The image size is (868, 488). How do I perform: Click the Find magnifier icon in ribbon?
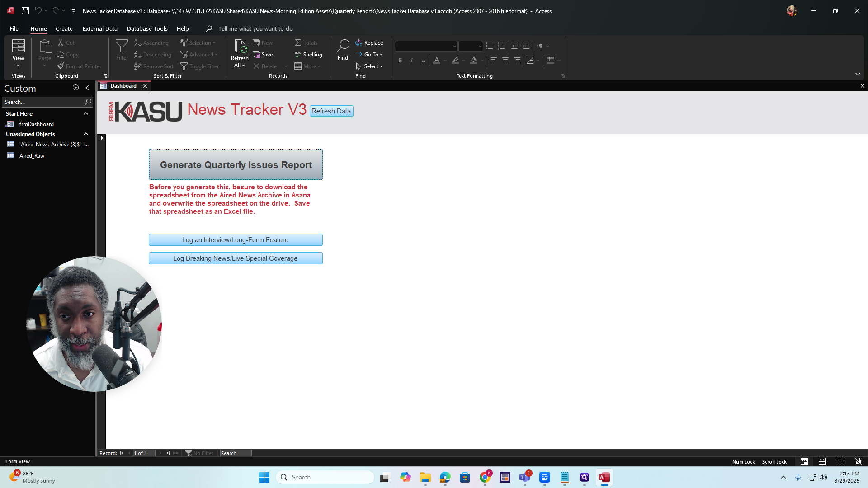point(343,46)
